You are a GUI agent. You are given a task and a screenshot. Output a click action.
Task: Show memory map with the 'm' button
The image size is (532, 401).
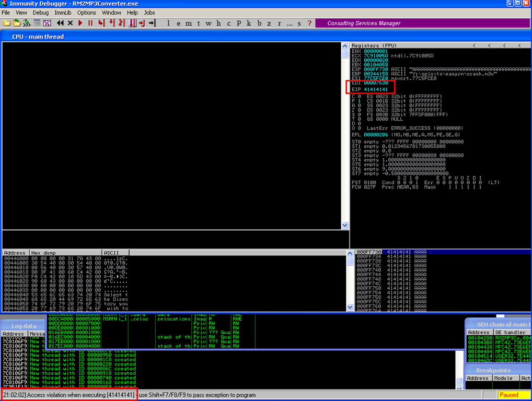pyautogui.click(x=188, y=23)
